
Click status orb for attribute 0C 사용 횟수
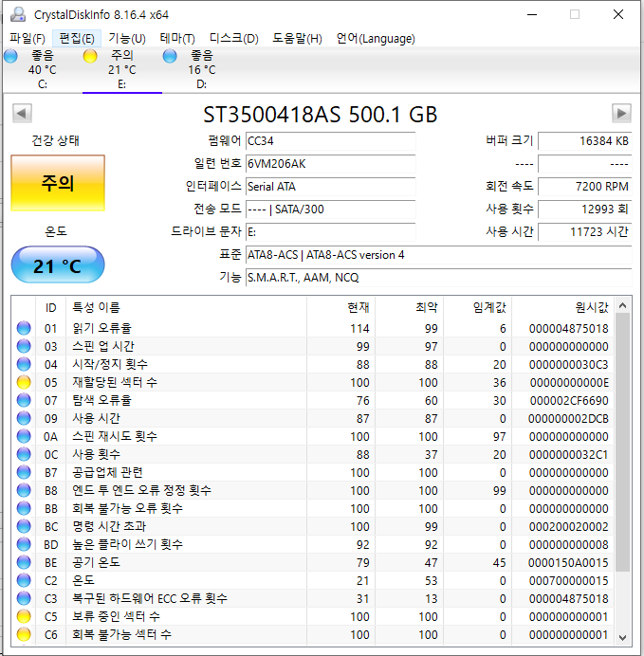[24, 454]
